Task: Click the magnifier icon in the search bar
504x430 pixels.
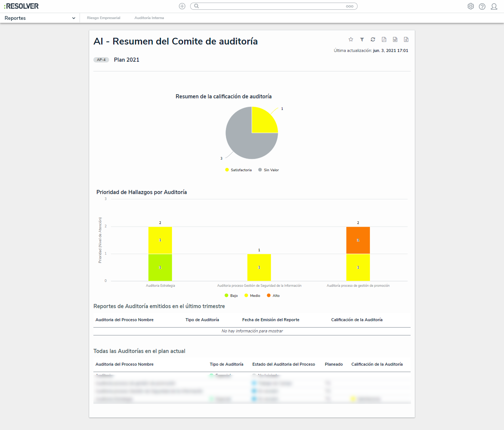Action: pos(197,6)
